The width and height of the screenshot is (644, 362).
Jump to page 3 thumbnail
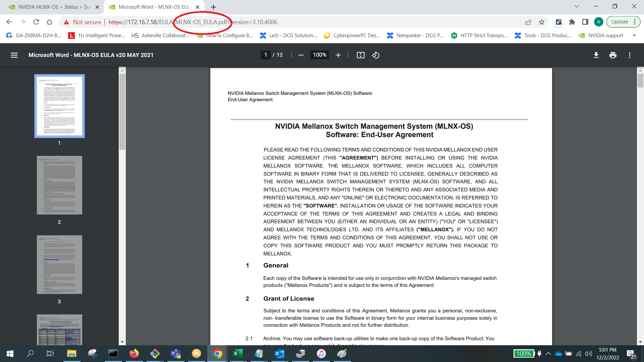point(59,264)
